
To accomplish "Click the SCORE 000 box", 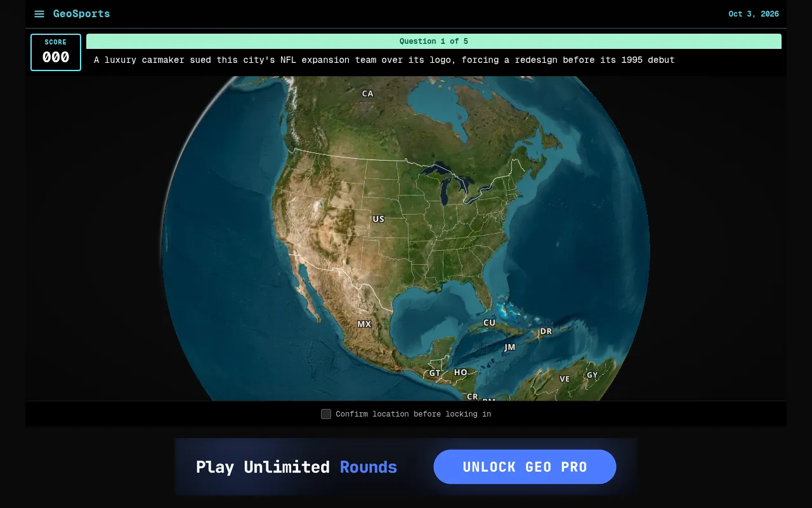I will click(x=56, y=52).
